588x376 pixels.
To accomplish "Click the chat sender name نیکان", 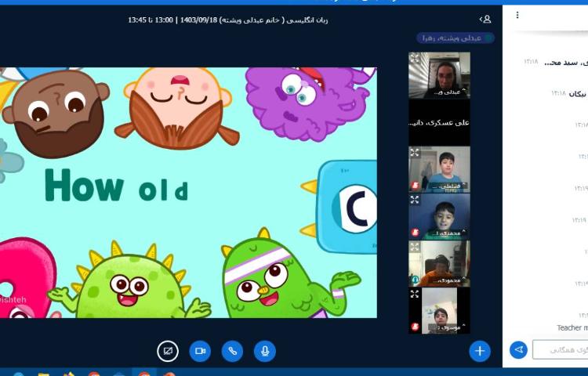I will (x=578, y=94).
